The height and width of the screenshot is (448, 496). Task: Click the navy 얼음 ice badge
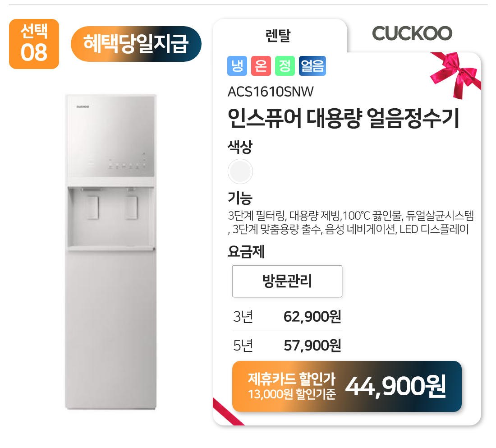tap(312, 66)
